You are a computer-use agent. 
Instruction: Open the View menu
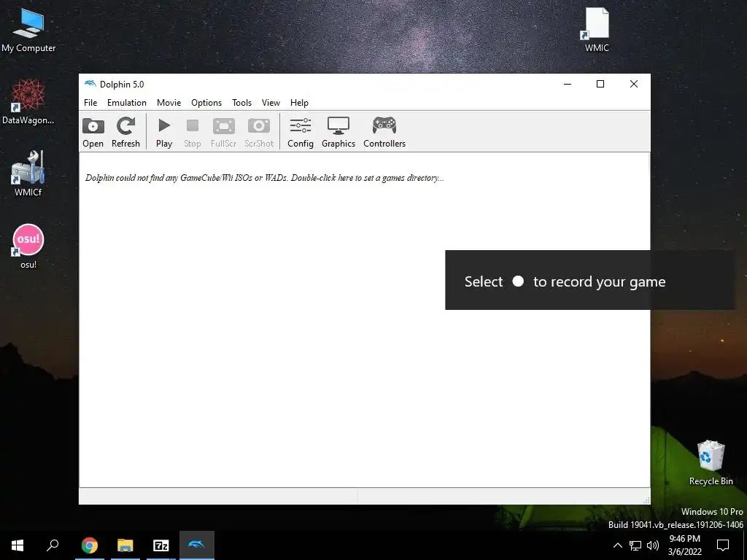[x=271, y=102]
